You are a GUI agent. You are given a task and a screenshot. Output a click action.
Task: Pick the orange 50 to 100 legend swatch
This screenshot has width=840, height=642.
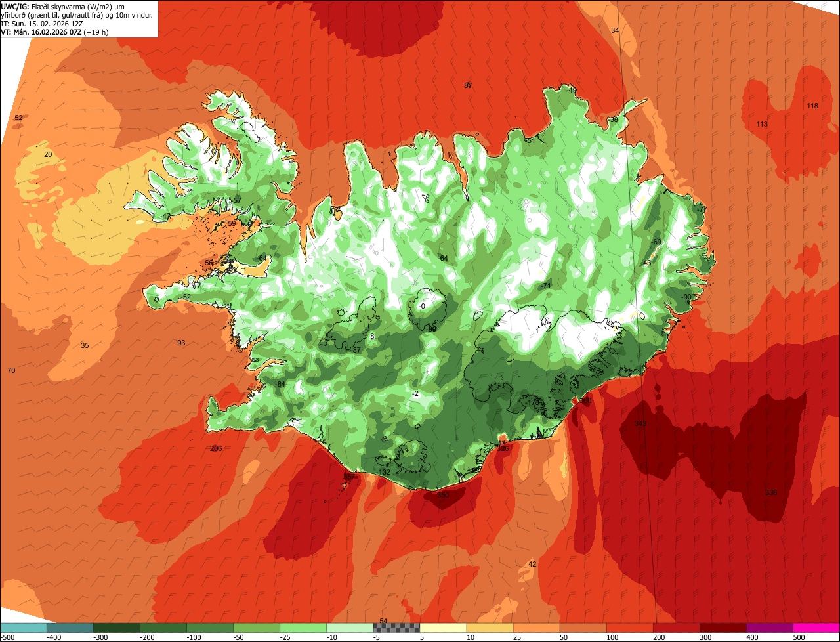[583, 628]
